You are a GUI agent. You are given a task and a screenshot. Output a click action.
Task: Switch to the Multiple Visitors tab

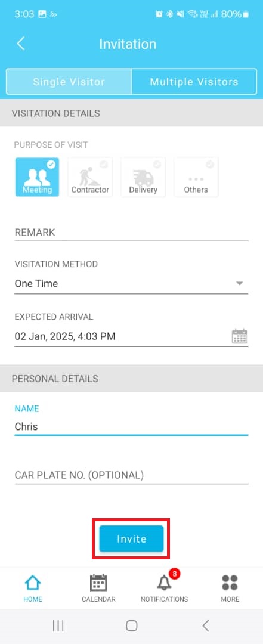(x=194, y=82)
